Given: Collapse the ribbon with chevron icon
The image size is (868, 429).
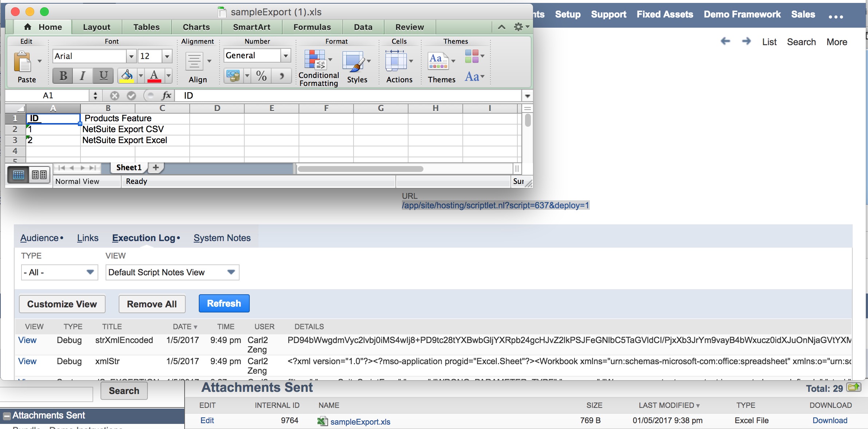Looking at the screenshot, I should 502,27.
